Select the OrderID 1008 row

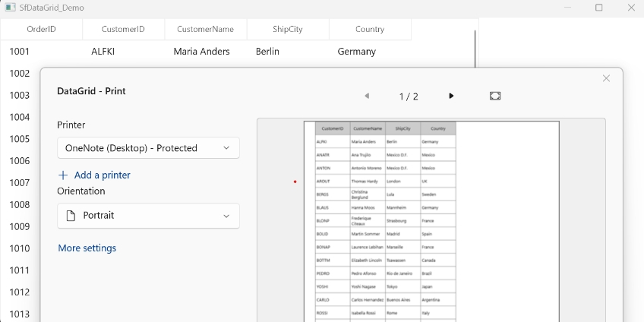19,204
